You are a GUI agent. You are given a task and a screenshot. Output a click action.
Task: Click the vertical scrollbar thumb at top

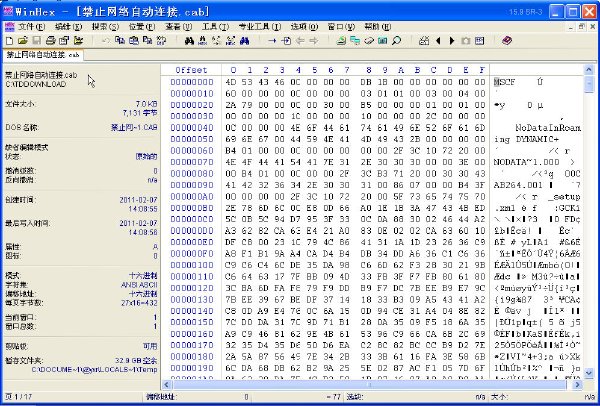point(589,84)
